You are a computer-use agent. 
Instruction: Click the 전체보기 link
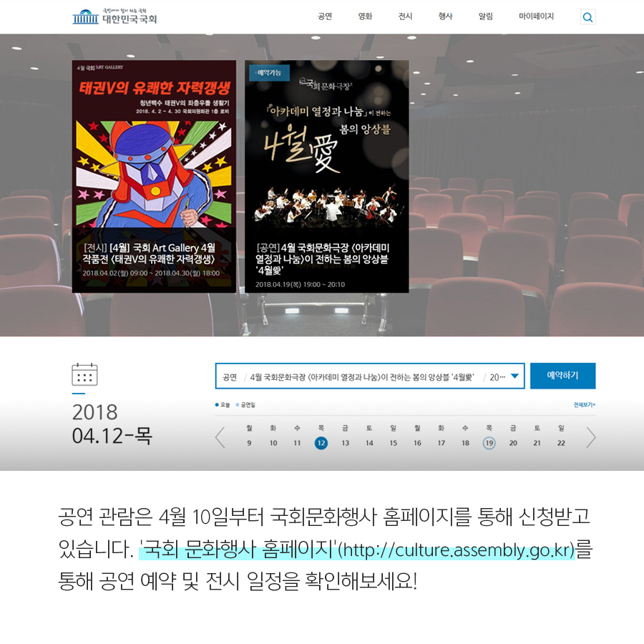[584, 404]
